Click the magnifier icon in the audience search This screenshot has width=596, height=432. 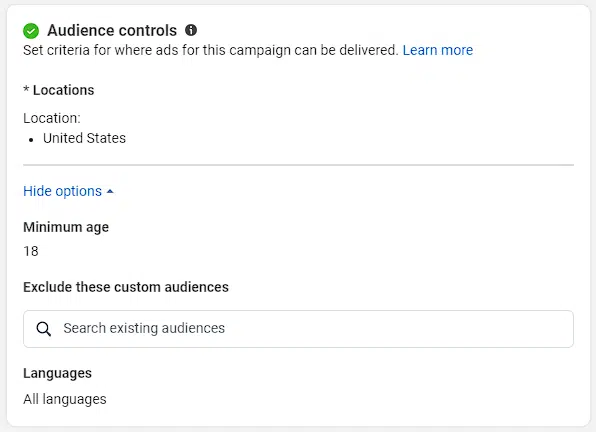click(x=44, y=329)
